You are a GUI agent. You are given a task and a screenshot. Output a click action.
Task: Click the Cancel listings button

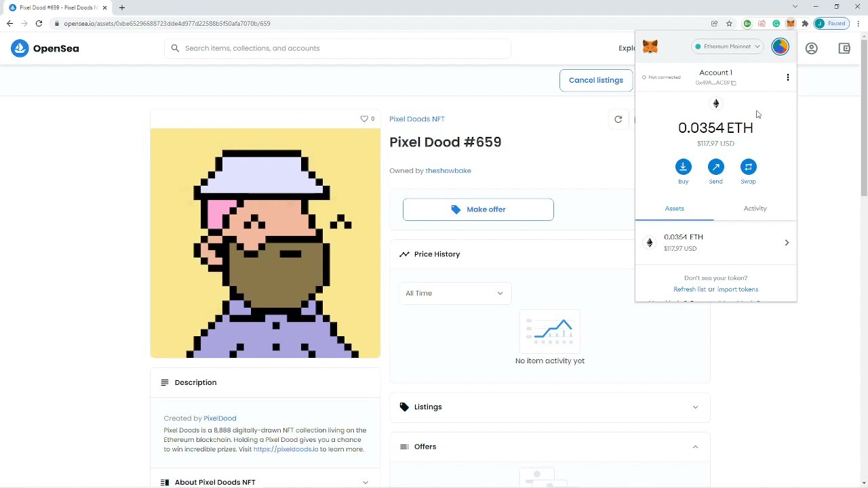tap(595, 80)
